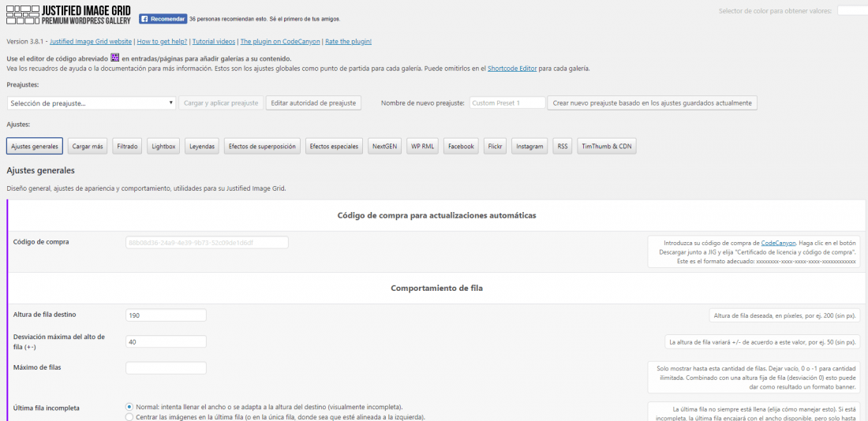
Task: Open the Shortcode Editor link
Action: click(x=512, y=69)
